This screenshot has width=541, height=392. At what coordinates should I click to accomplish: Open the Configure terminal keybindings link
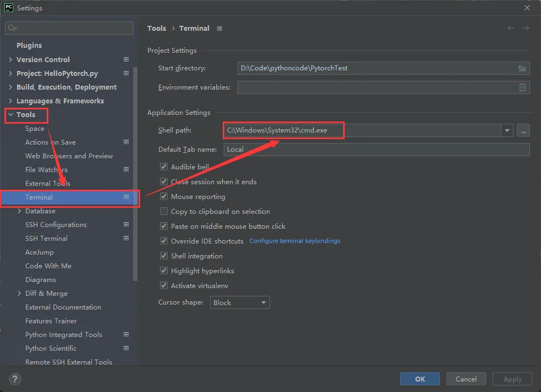pos(295,241)
